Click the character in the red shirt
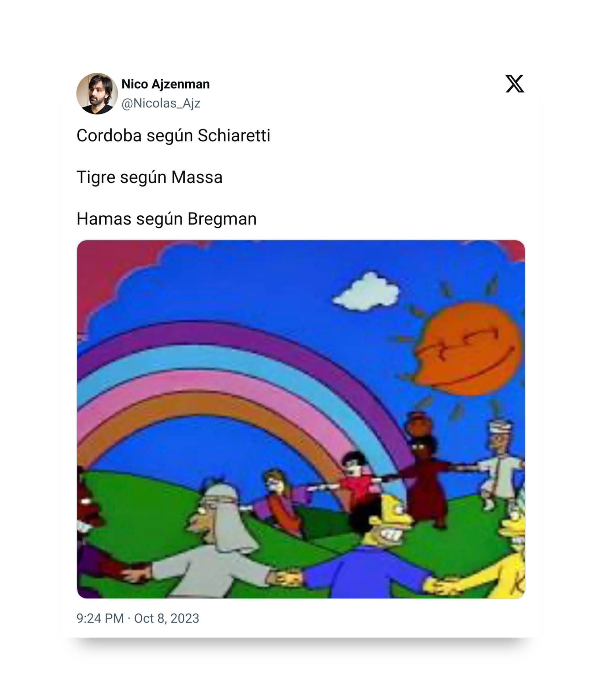The height and width of the screenshot is (700, 602). (356, 482)
